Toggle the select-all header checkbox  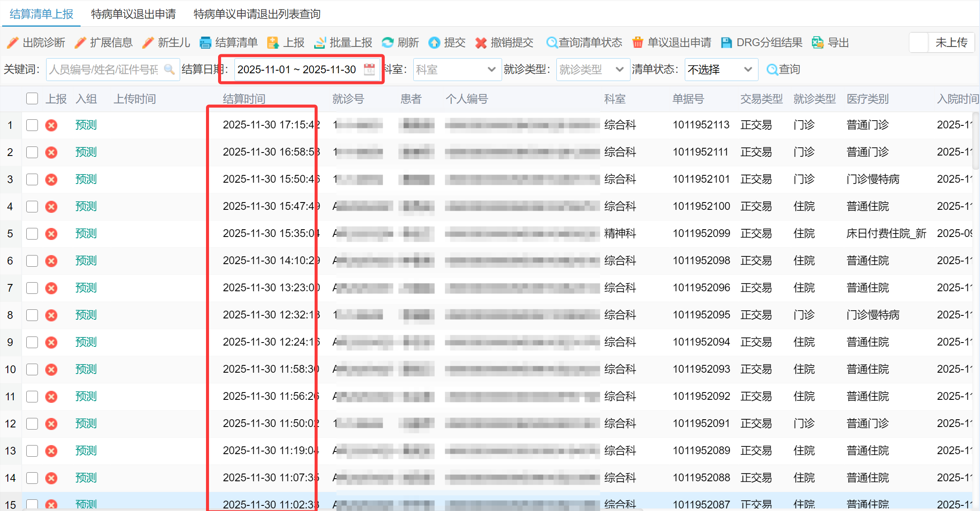click(32, 99)
